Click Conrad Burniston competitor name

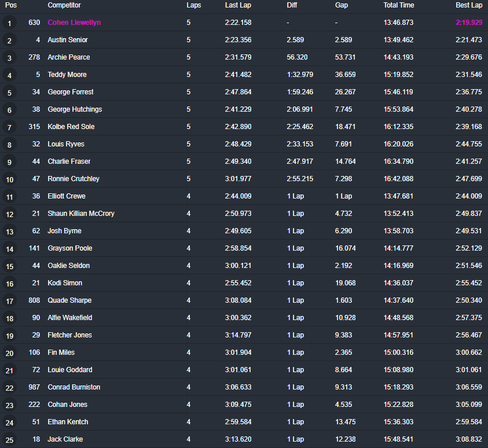pos(74,387)
